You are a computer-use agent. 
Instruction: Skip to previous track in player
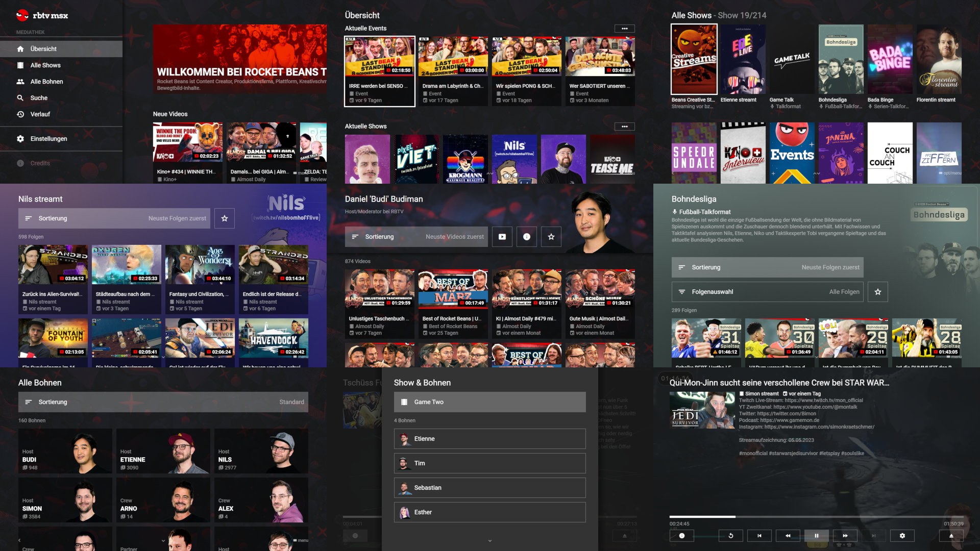(x=759, y=536)
